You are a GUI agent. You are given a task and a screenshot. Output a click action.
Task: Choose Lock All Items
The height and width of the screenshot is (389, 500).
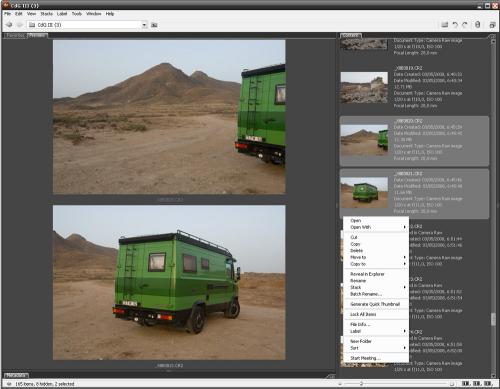[376, 314]
